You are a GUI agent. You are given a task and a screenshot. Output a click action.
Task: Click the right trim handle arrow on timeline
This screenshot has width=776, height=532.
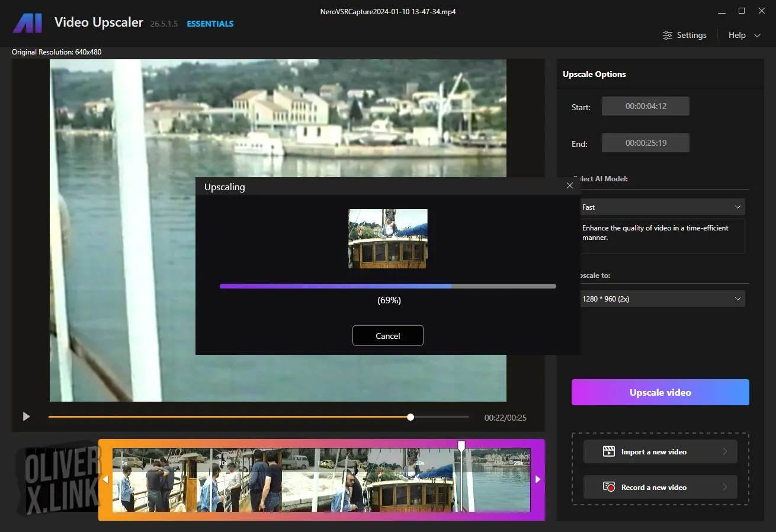[538, 479]
